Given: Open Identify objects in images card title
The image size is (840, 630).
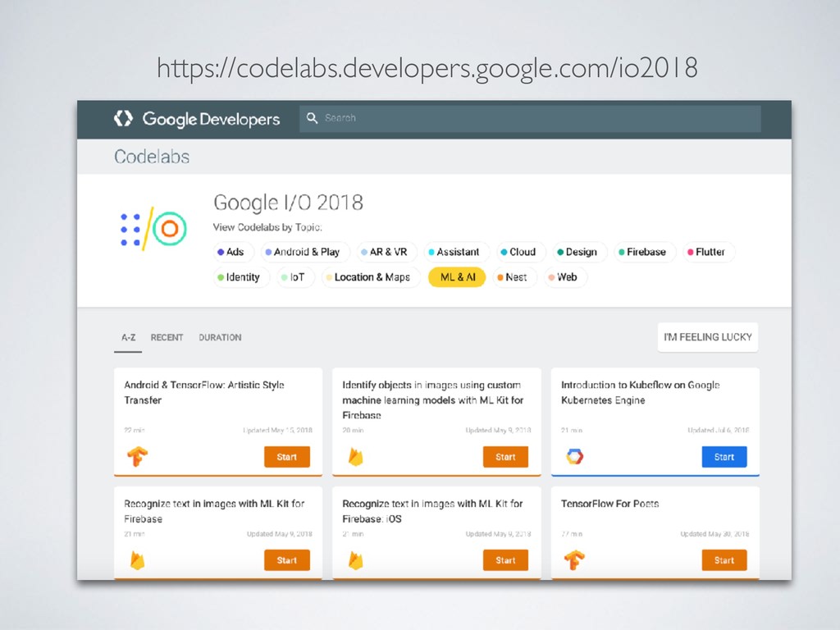Looking at the screenshot, I should (x=433, y=399).
